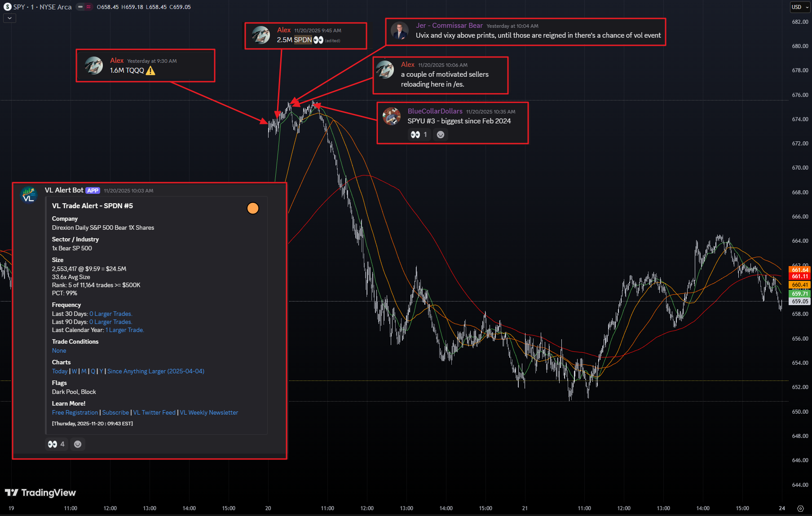Click the gray dash data status icon
Screen dimensions: 812x516
click(80, 7)
